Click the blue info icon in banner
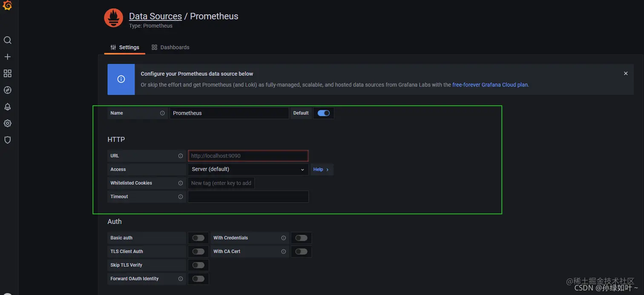 pos(121,79)
